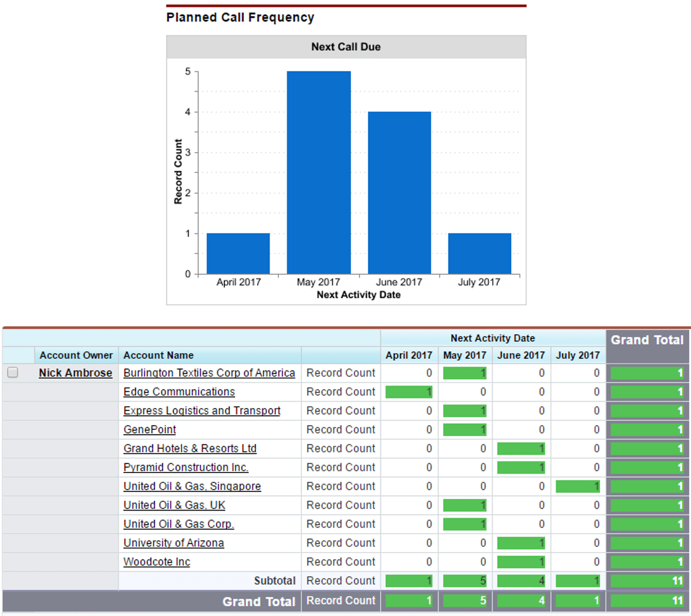Open the Pyramid Construction Inc. account
Image resolution: width=691 pixels, height=616 pixels.
pos(186,467)
